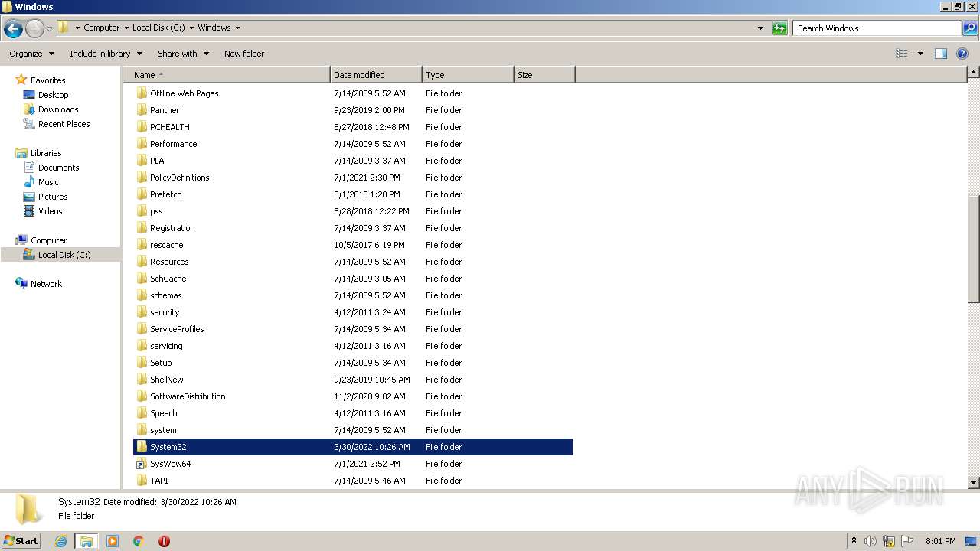The height and width of the screenshot is (551, 980).
Task: Select the SysWow64 shortcut icon
Action: pyautogui.click(x=142, y=464)
